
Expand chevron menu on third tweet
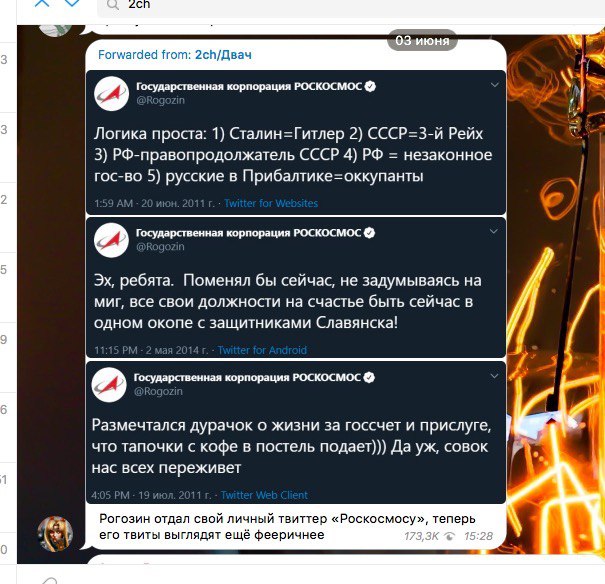coord(494,376)
